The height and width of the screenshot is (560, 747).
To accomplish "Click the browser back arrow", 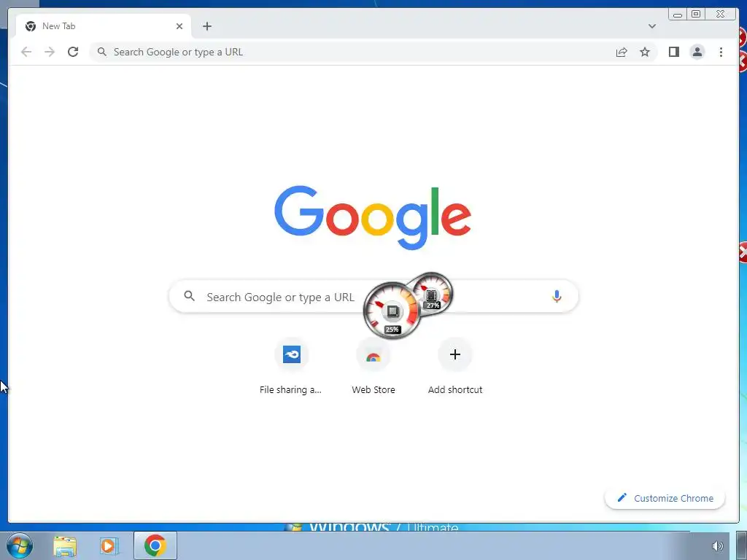I will tap(26, 52).
